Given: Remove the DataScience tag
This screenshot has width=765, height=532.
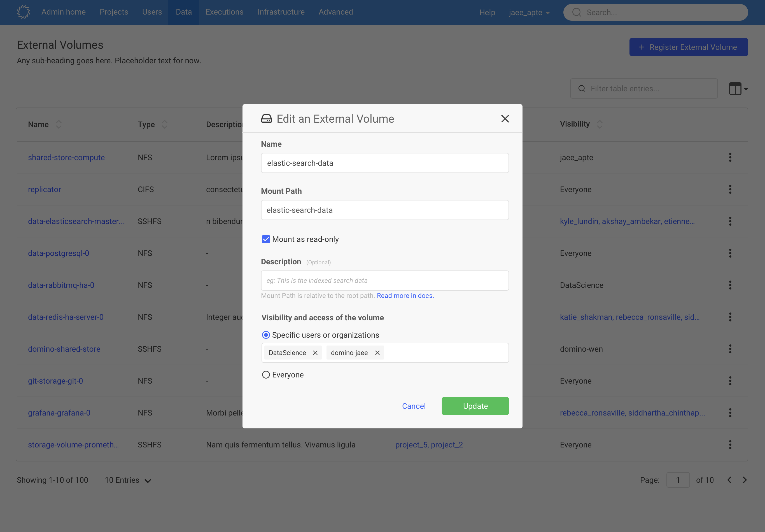Looking at the screenshot, I should [315, 353].
